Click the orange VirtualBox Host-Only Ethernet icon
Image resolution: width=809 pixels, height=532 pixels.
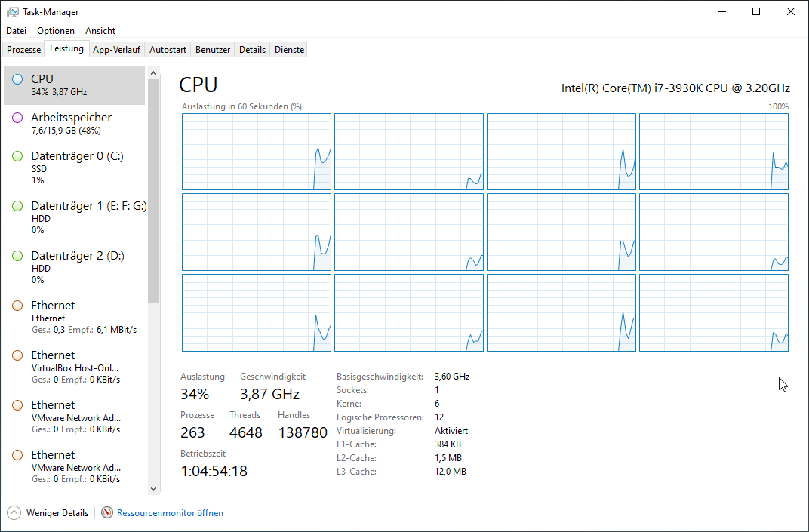coord(17,355)
